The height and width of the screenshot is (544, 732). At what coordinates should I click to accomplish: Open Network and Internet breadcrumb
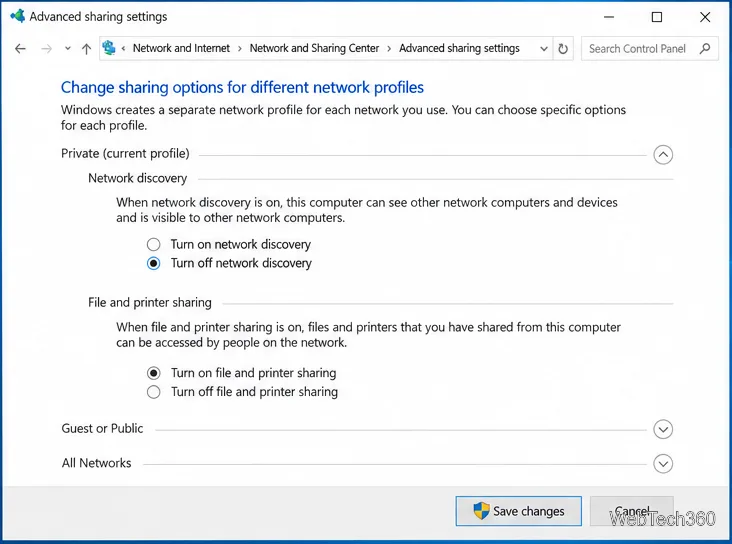[x=181, y=48]
